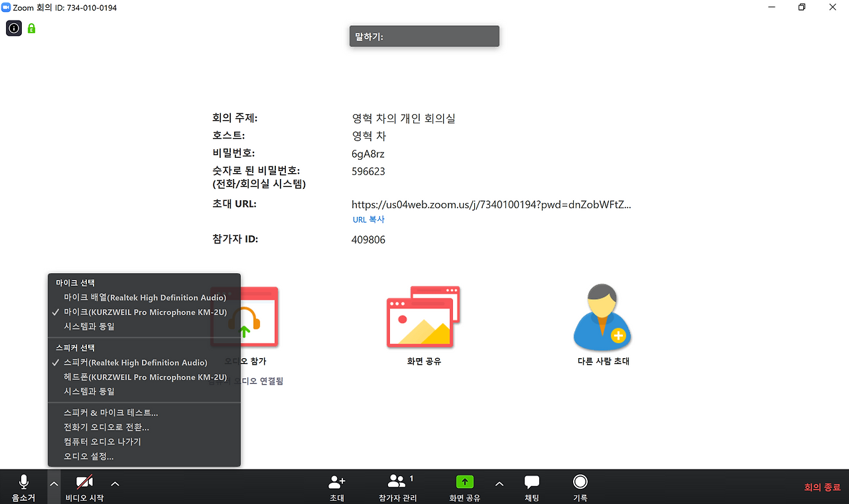Click the Zoom logo in title bar
The image size is (849, 504).
coord(6,7)
